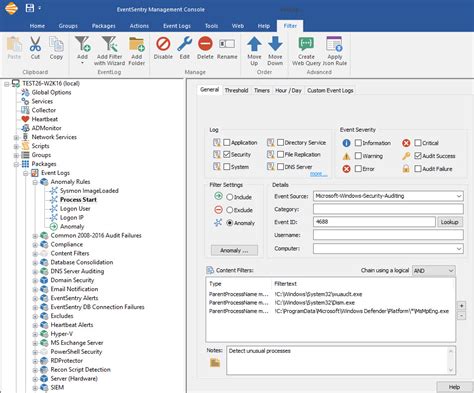The height and width of the screenshot is (393, 474).
Task: Expand the Domain Security package
Action: (35, 280)
